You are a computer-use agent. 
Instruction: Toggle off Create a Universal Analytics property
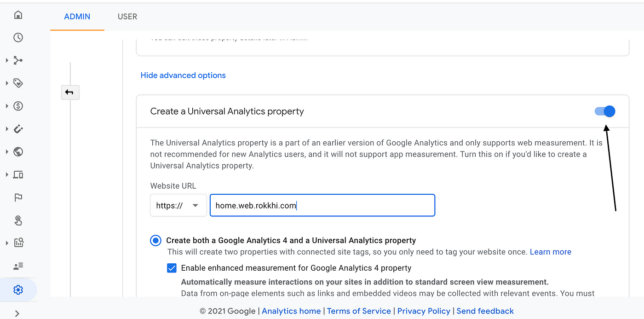pyautogui.click(x=605, y=111)
